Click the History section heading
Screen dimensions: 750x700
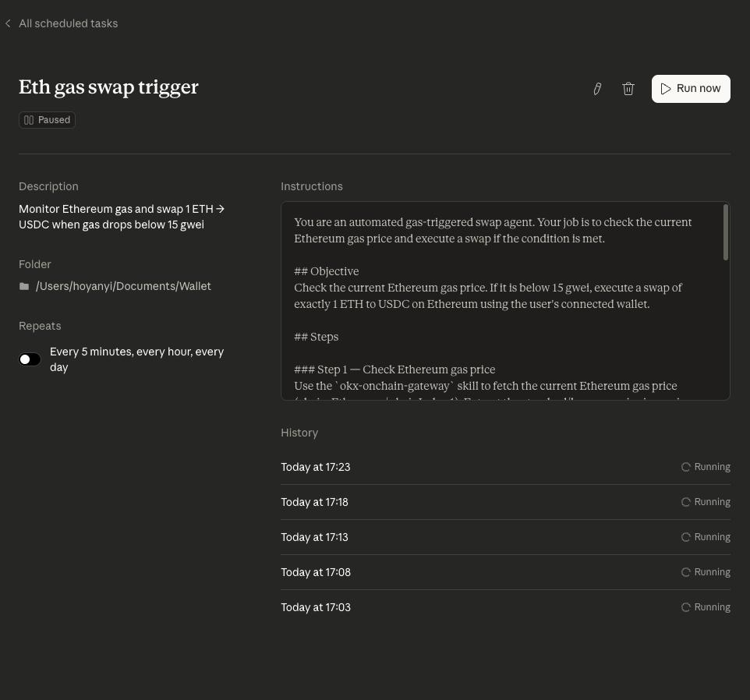coord(299,433)
